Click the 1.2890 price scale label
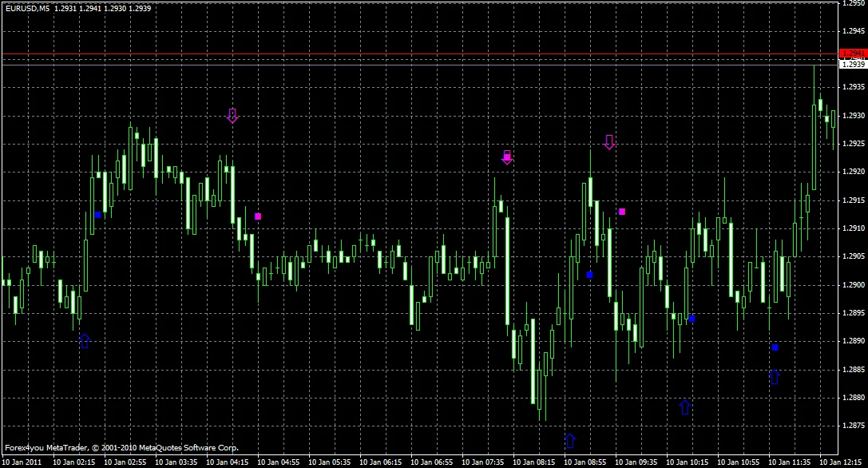 coord(854,340)
